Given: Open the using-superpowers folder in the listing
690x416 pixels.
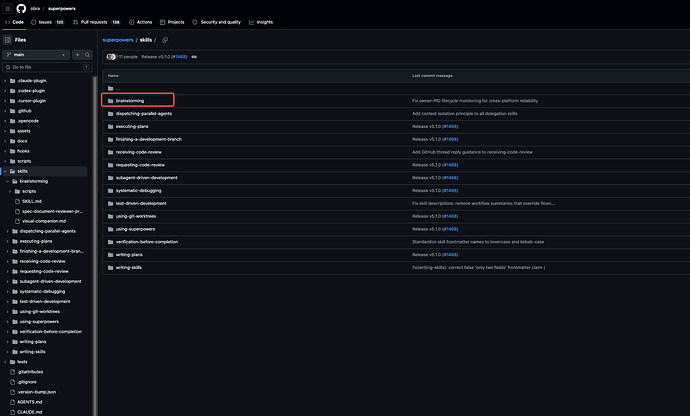Looking at the screenshot, I should (x=136, y=229).
